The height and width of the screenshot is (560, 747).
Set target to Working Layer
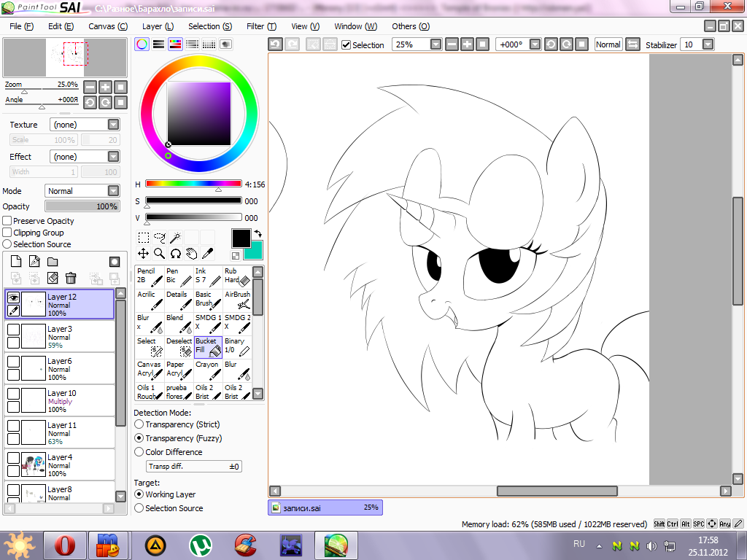coord(139,494)
